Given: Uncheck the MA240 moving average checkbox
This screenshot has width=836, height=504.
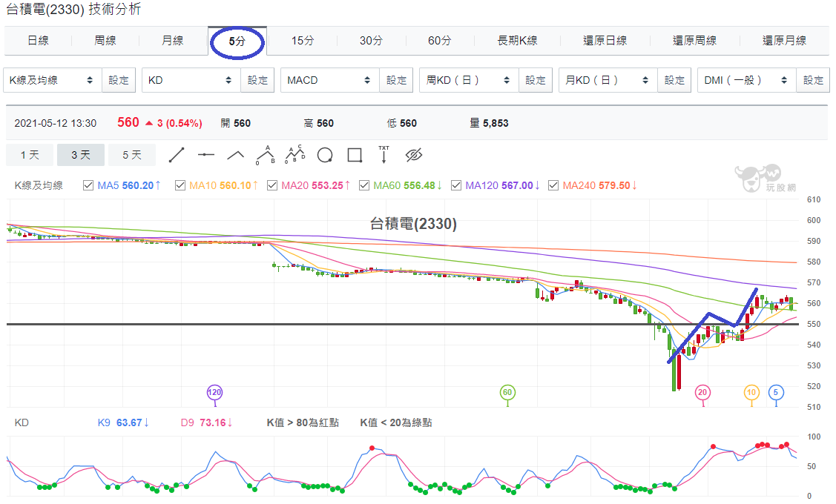Looking at the screenshot, I should tap(553, 185).
